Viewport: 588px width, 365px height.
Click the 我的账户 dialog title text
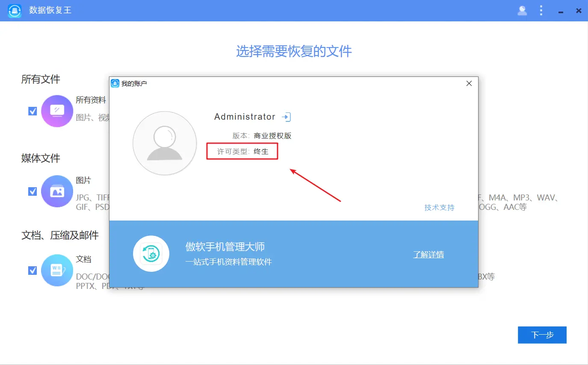point(134,84)
